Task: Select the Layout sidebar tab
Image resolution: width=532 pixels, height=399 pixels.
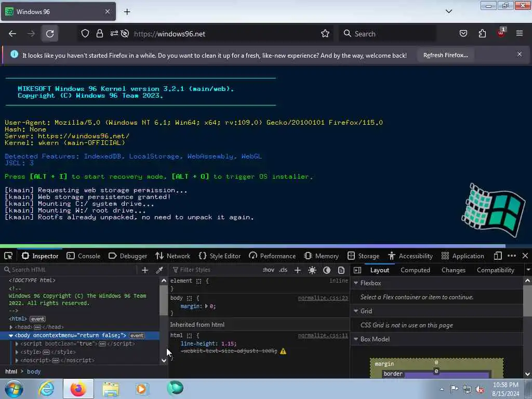Action: point(380,270)
